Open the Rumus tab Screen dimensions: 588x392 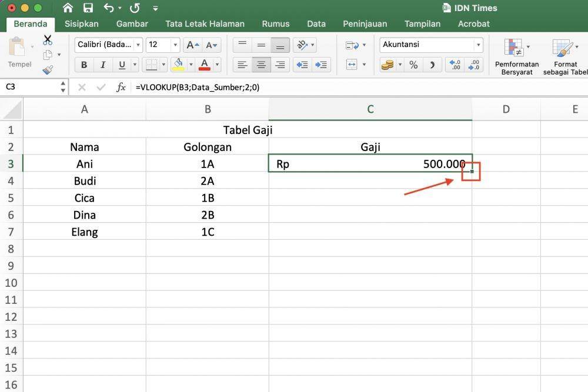pos(276,24)
